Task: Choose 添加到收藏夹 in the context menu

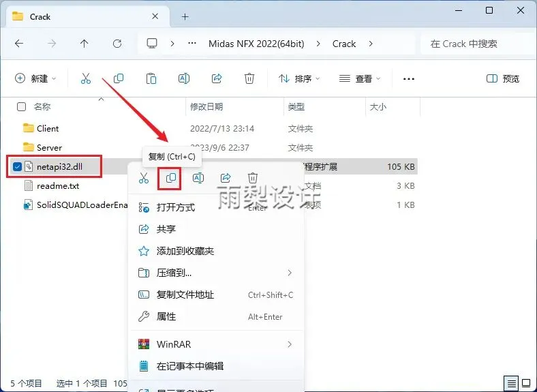Action: pos(216,251)
